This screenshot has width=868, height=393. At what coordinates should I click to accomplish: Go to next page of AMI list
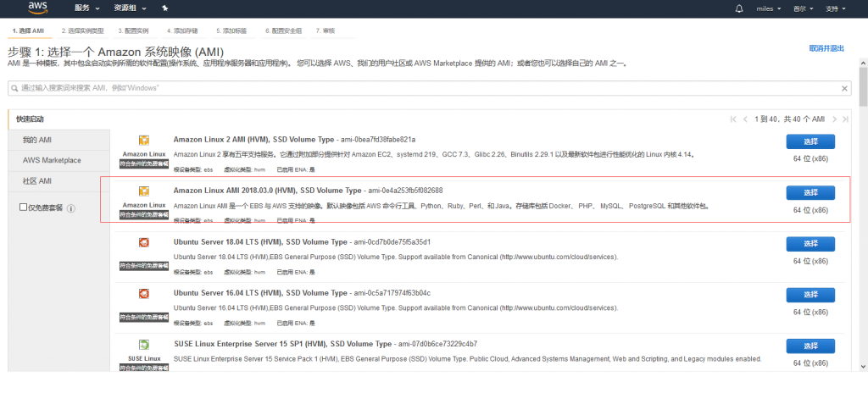tap(835, 119)
